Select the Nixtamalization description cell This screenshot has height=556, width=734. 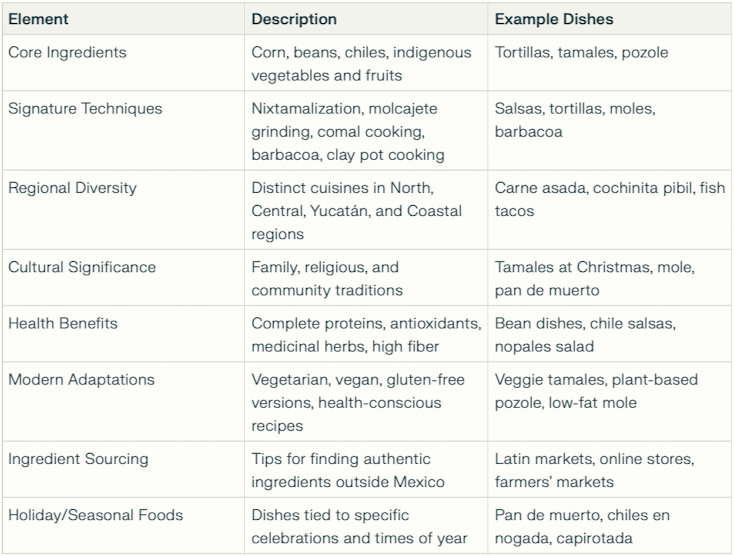click(344, 131)
